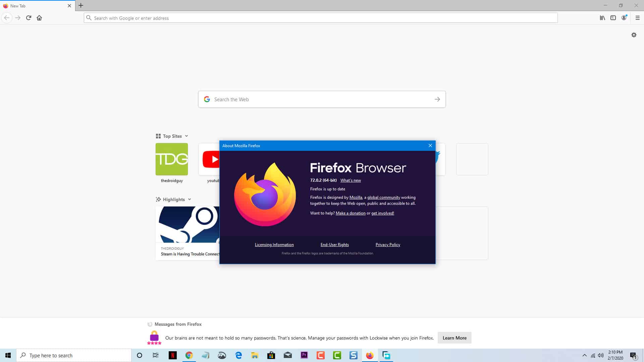Click Make a donation link
This screenshot has width=644, height=362.
(x=350, y=213)
